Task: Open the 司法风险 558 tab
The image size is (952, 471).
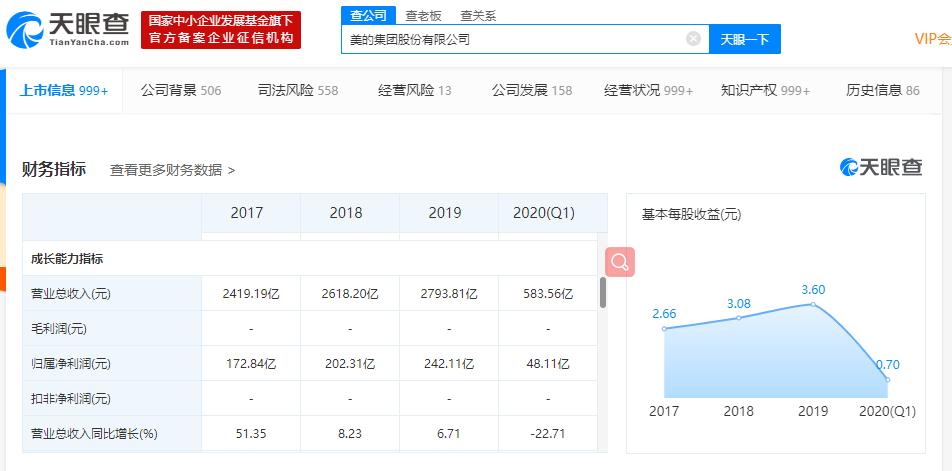Action: click(298, 91)
